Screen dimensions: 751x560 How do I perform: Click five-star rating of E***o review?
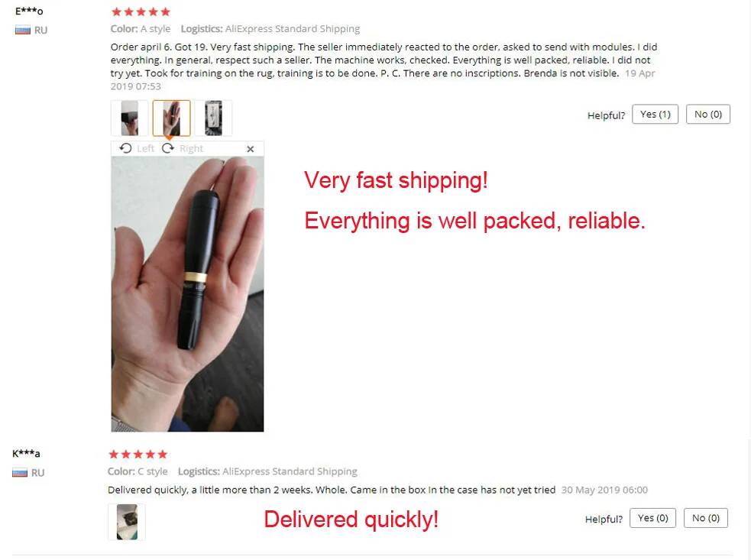point(141,12)
